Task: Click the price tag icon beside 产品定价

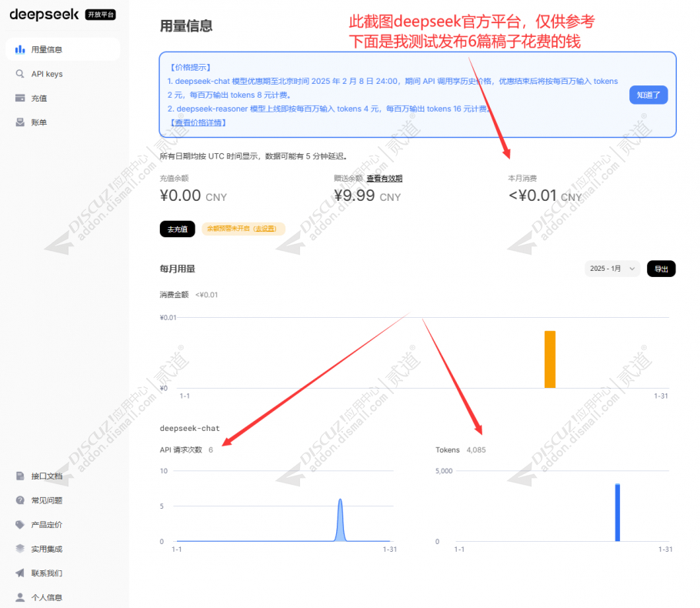Action: pyautogui.click(x=20, y=524)
